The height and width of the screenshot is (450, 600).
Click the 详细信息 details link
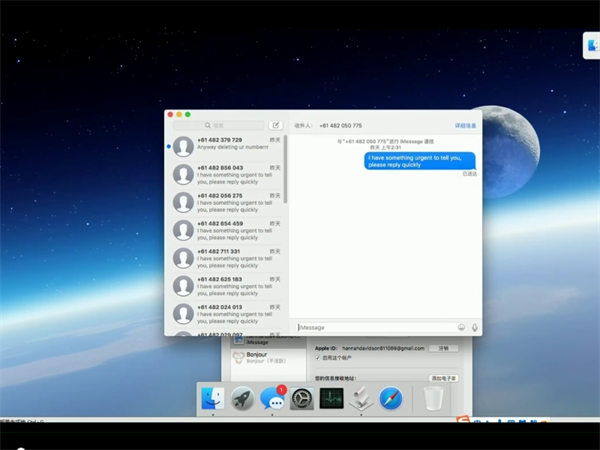pos(466,125)
